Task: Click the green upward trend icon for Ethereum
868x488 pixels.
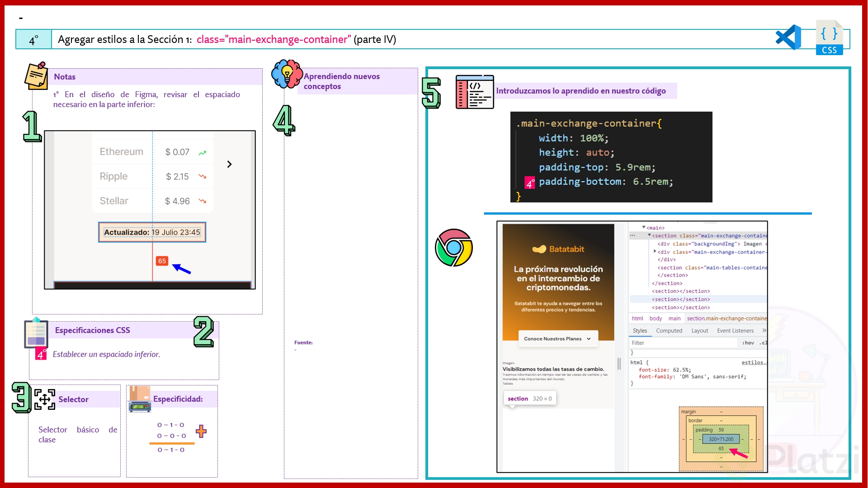Action: (x=203, y=153)
